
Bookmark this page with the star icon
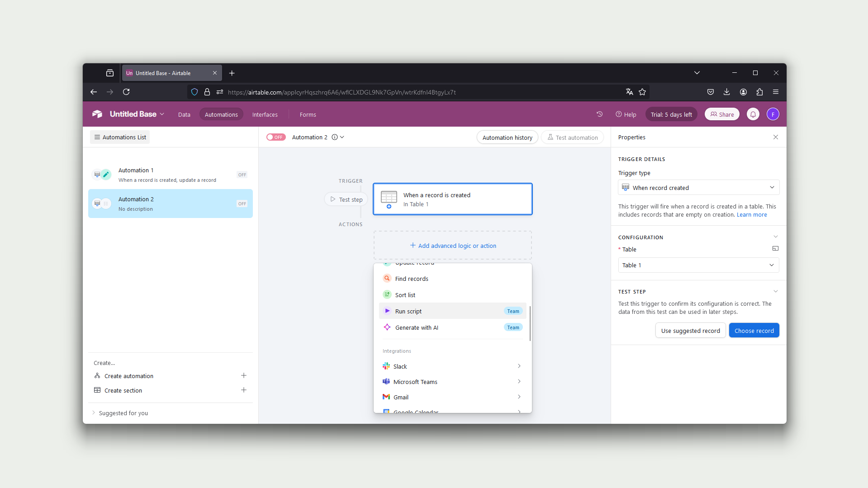(642, 92)
